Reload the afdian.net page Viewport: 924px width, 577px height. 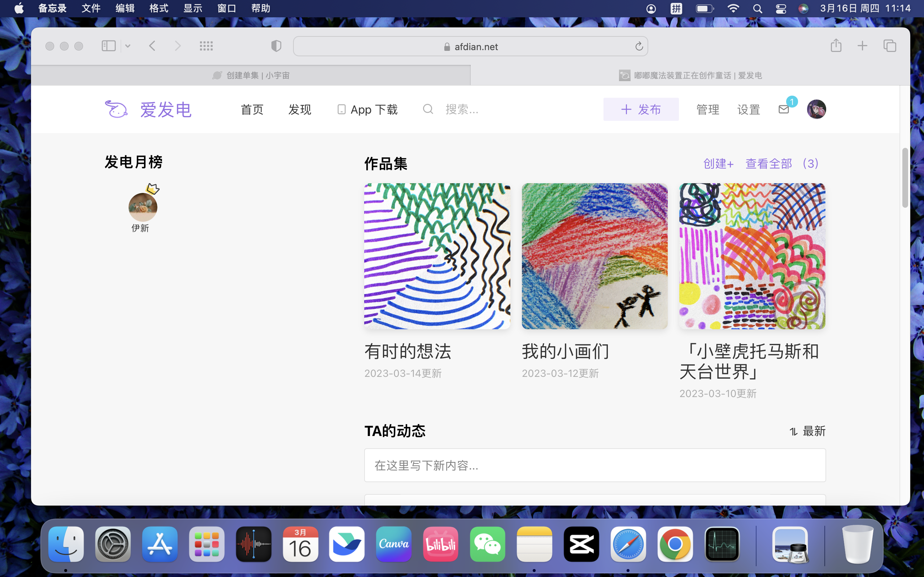tap(639, 47)
